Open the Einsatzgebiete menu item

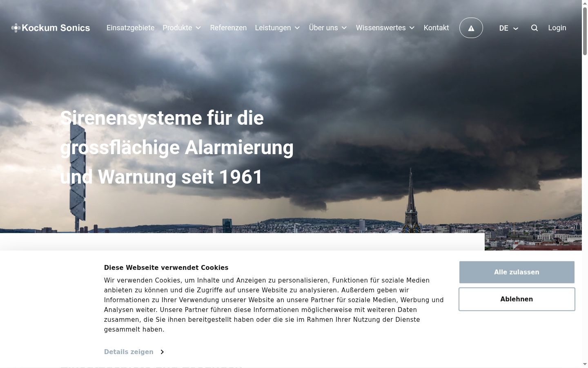coord(130,28)
